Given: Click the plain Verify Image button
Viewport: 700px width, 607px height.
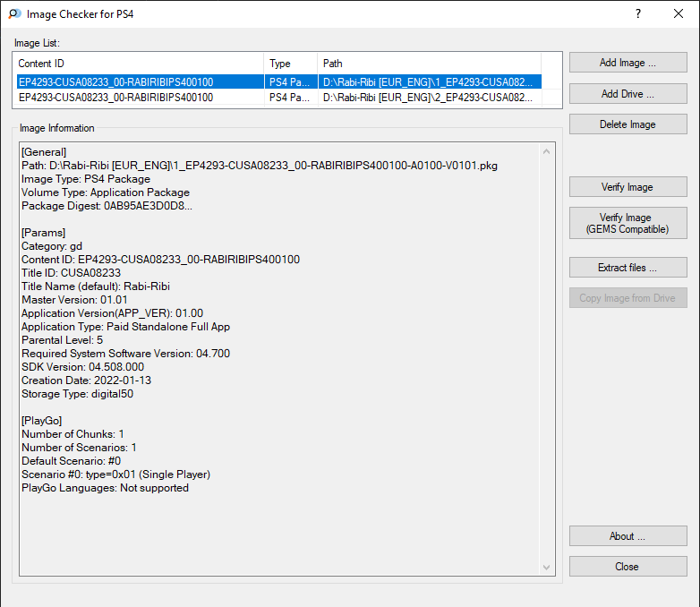Looking at the screenshot, I should pyautogui.click(x=627, y=187).
